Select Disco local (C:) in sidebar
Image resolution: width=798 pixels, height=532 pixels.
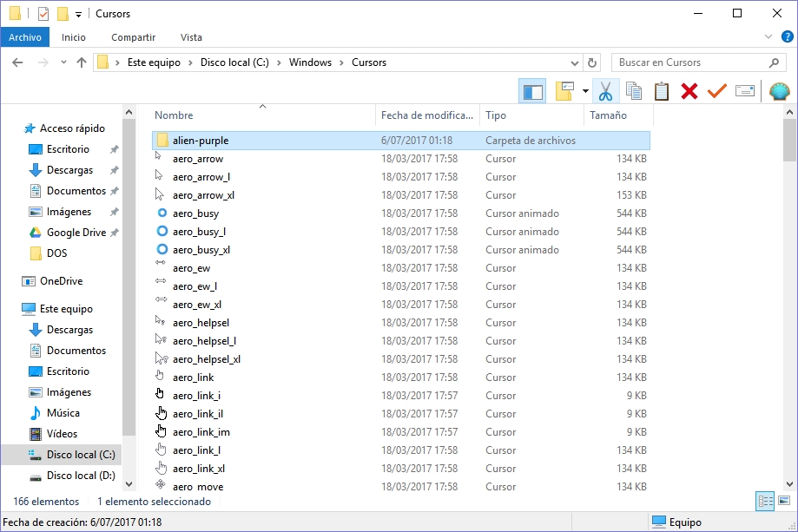[81, 455]
